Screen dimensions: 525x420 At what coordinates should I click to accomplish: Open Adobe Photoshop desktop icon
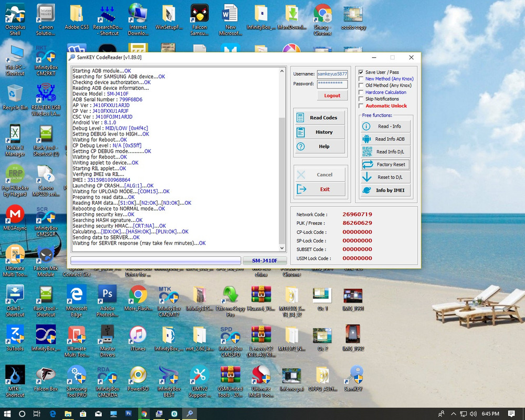[x=108, y=301]
